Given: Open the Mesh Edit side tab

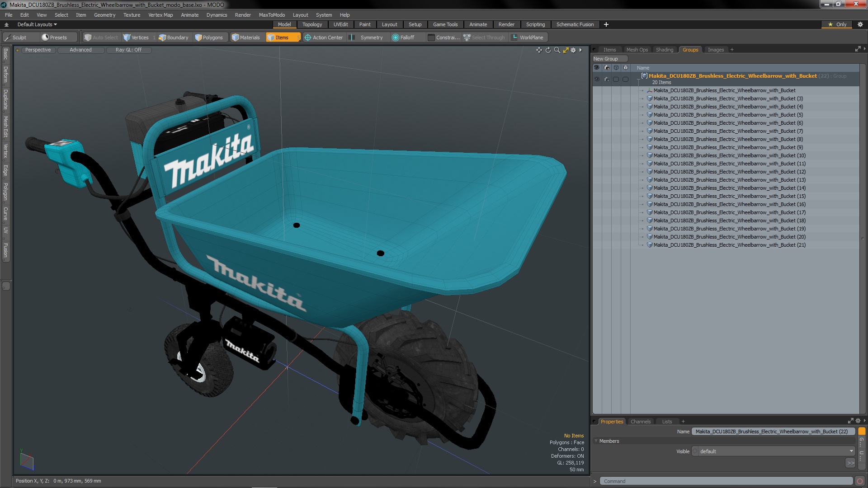Looking at the screenshot, I should [5, 127].
